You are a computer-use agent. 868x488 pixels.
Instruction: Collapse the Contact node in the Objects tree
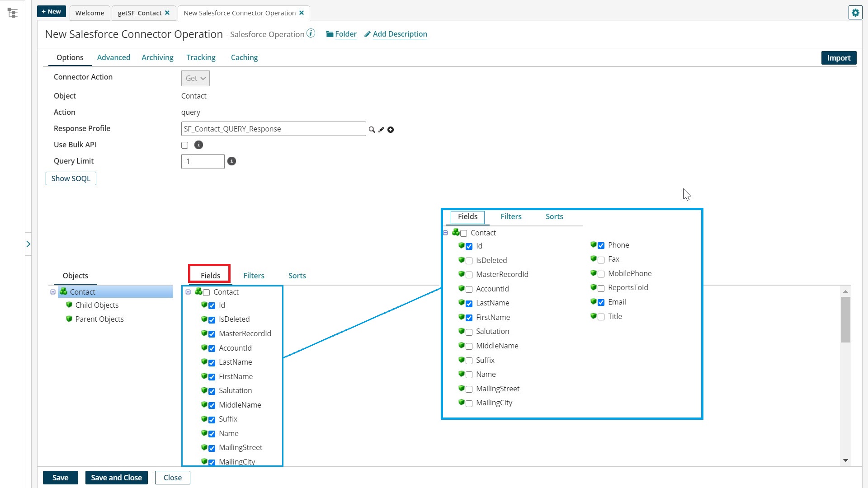pyautogui.click(x=52, y=291)
